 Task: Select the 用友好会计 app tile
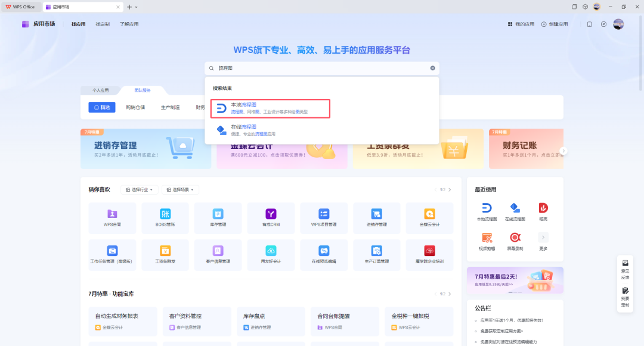click(271, 255)
